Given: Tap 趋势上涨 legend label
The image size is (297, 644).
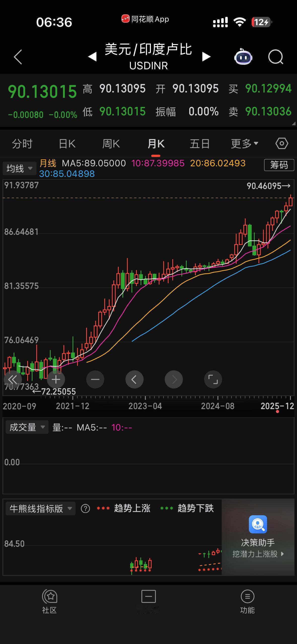Looking at the screenshot, I should tap(132, 508).
